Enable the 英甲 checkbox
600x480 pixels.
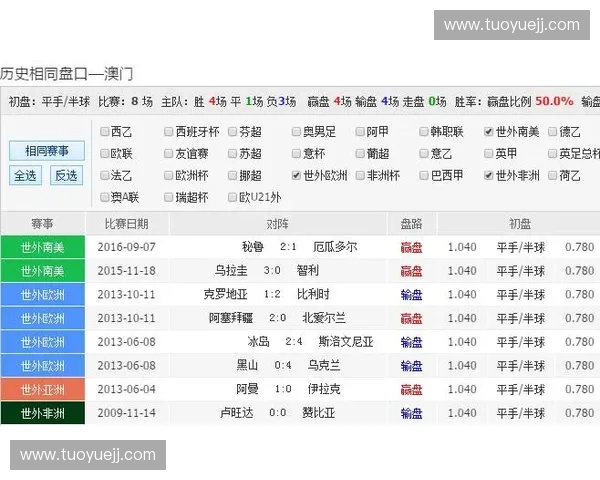pos(488,154)
